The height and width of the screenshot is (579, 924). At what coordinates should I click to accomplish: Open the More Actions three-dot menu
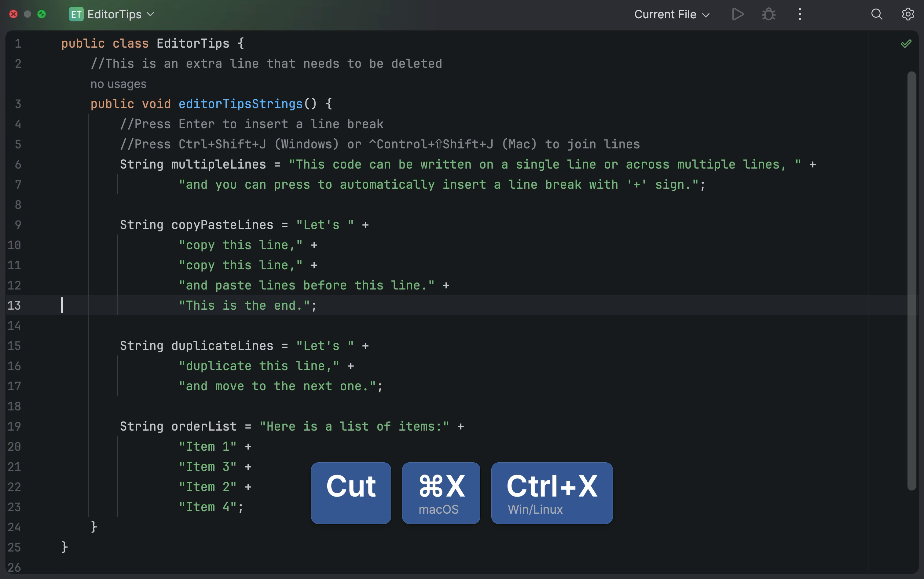coord(800,15)
